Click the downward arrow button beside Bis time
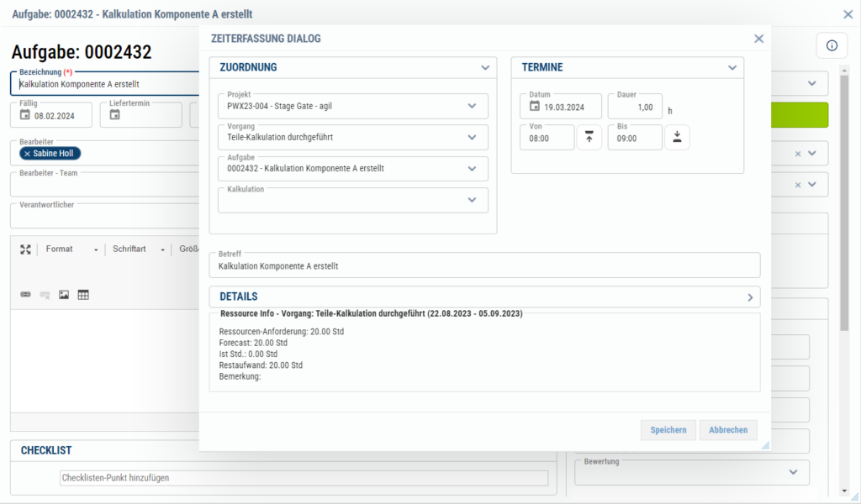Screen dimensions: 861x504 [677, 138]
